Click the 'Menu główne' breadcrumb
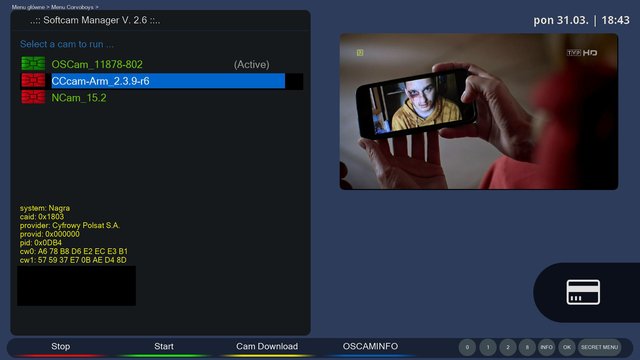640x360 pixels. click(28, 7)
